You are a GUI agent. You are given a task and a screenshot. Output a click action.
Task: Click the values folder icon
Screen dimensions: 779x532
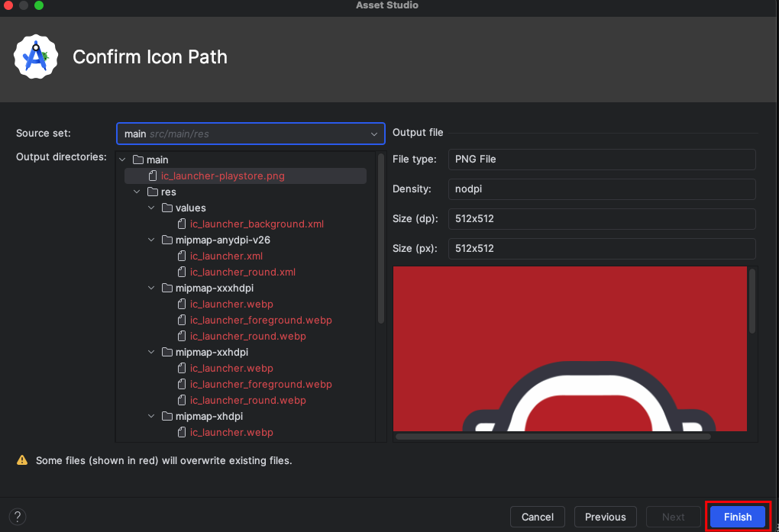[x=167, y=208]
